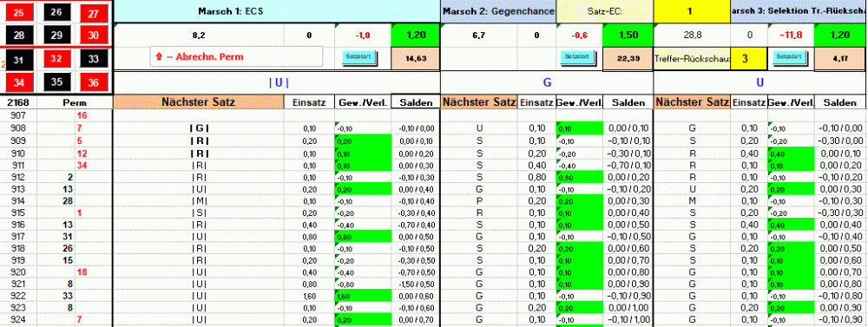Select row number 915

click(x=17, y=212)
